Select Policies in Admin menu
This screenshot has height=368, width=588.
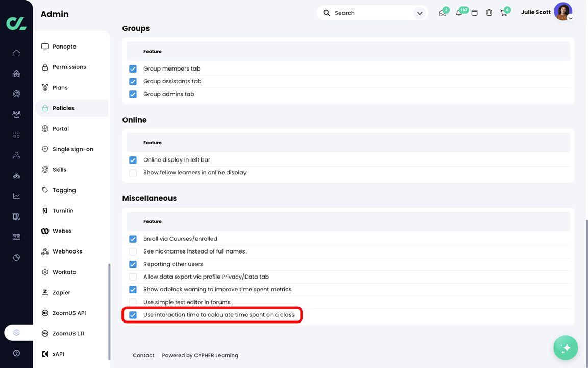coord(71,108)
